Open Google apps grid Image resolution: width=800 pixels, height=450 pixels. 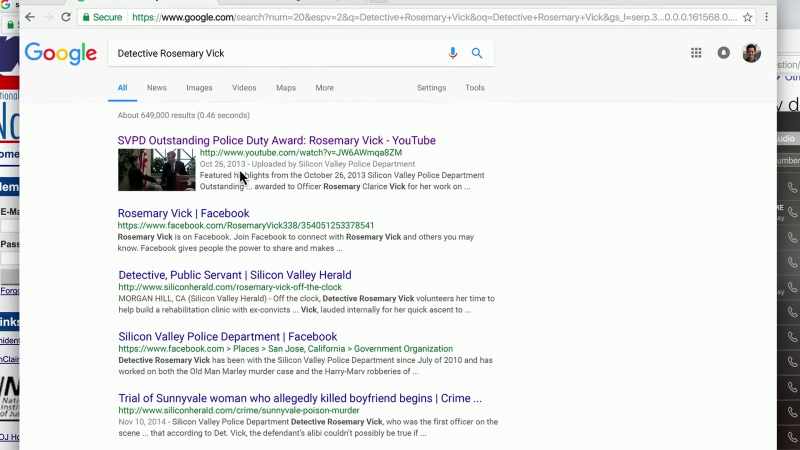[696, 53]
